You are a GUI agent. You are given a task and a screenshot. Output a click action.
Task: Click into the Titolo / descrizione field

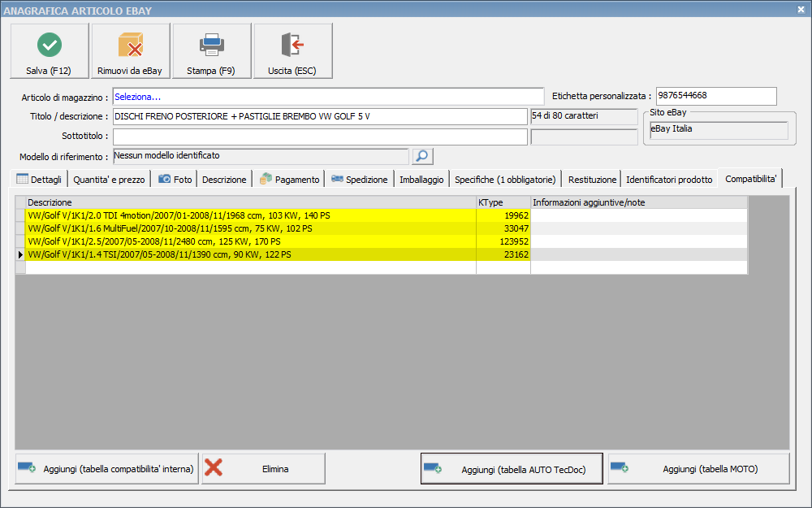pos(320,116)
